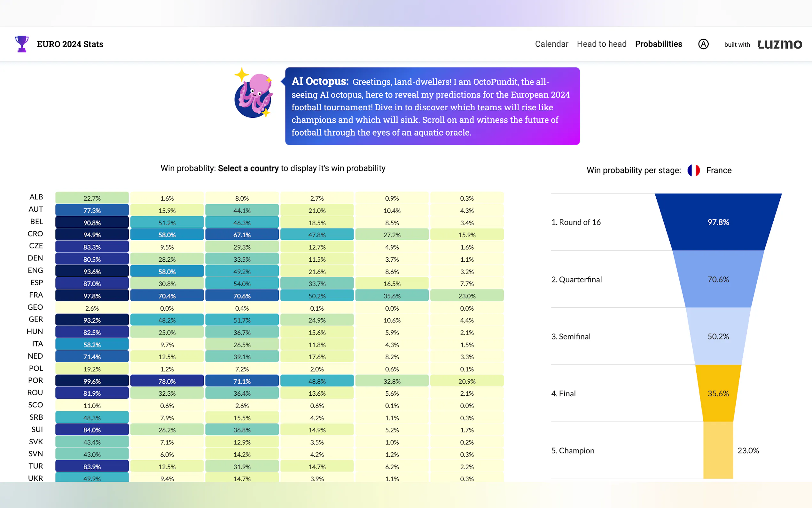Click the pink octopus mascot image
Viewport: 812px width, 508px height.
coord(254,95)
